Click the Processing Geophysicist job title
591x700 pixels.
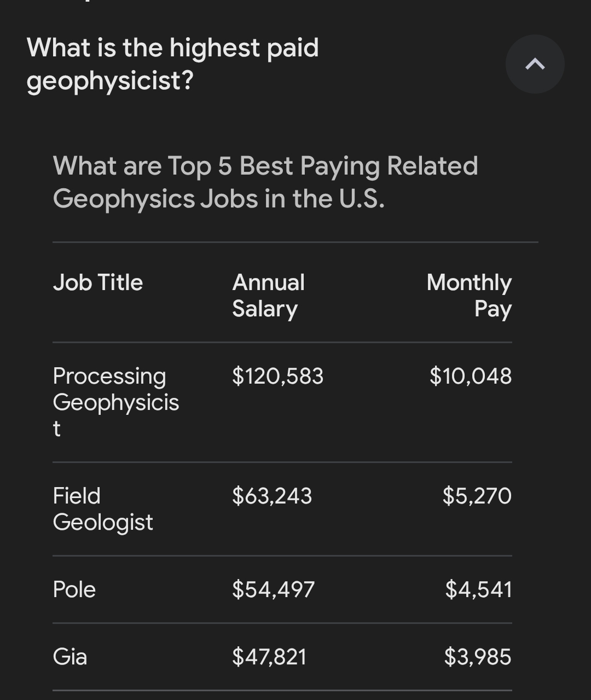point(116,402)
